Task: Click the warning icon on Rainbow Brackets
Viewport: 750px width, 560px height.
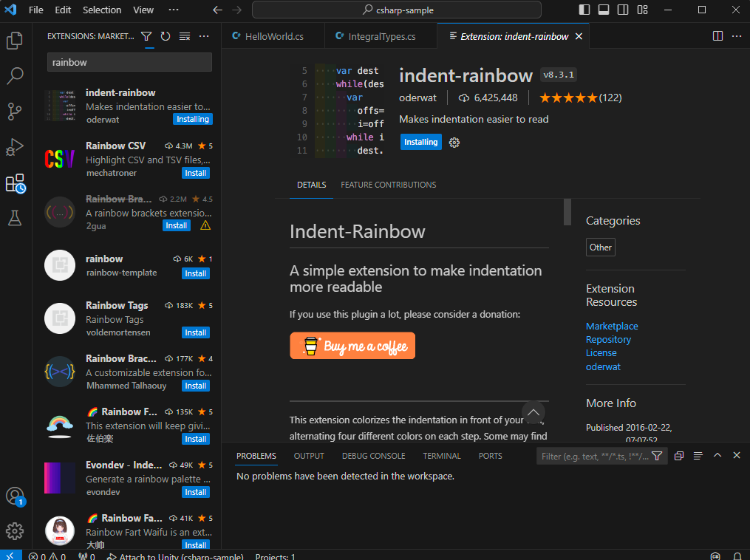Action: click(x=205, y=225)
